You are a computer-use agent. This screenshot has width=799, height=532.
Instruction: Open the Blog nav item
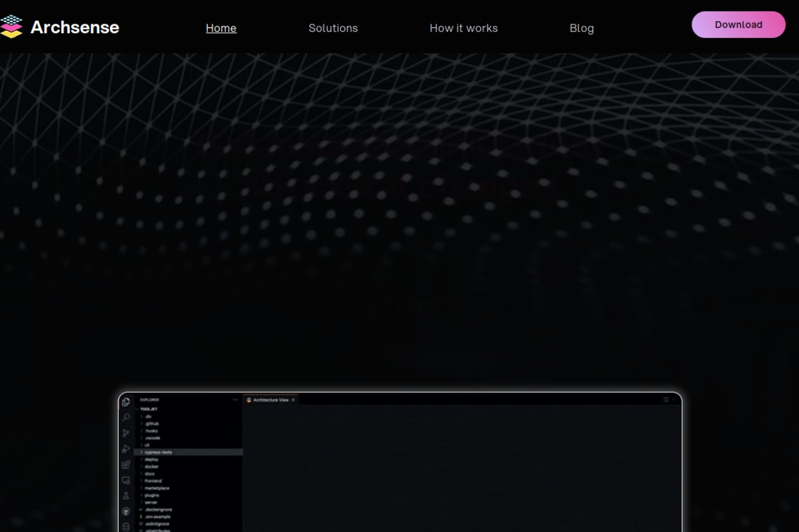[582, 28]
